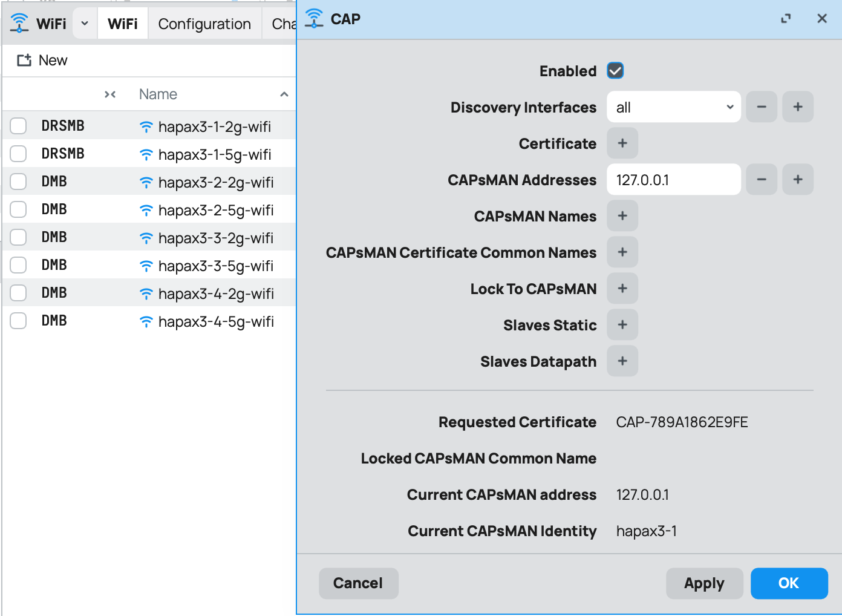Uncheck the Enabled checkbox
Screen dimensions: 842x616
[615, 71]
